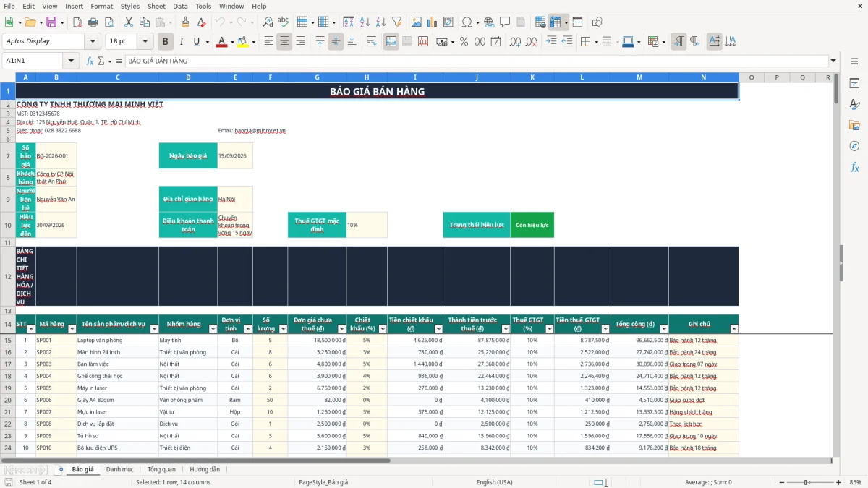This screenshot has height=488, width=868.
Task: Toggle Italic formatting
Action: [181, 41]
